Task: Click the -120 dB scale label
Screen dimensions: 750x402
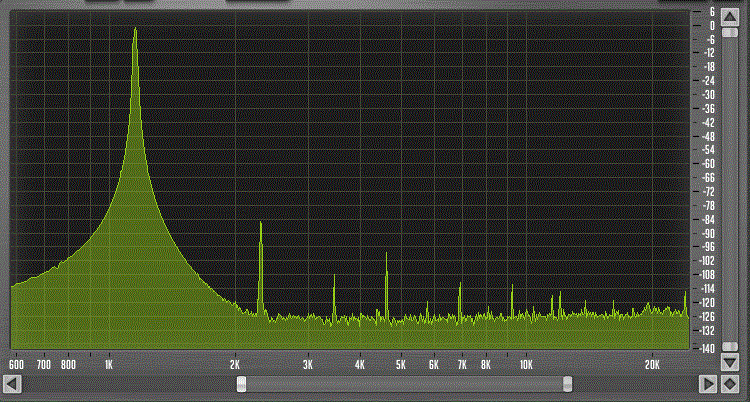Action: (706, 302)
